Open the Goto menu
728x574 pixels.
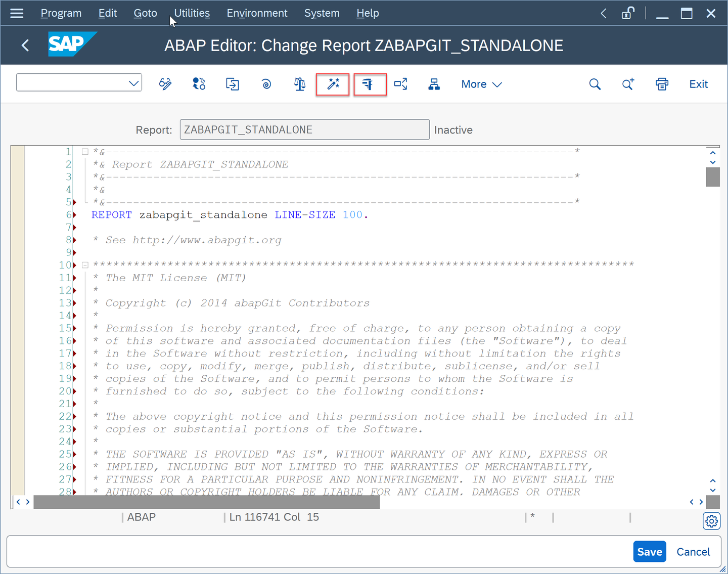click(x=146, y=13)
